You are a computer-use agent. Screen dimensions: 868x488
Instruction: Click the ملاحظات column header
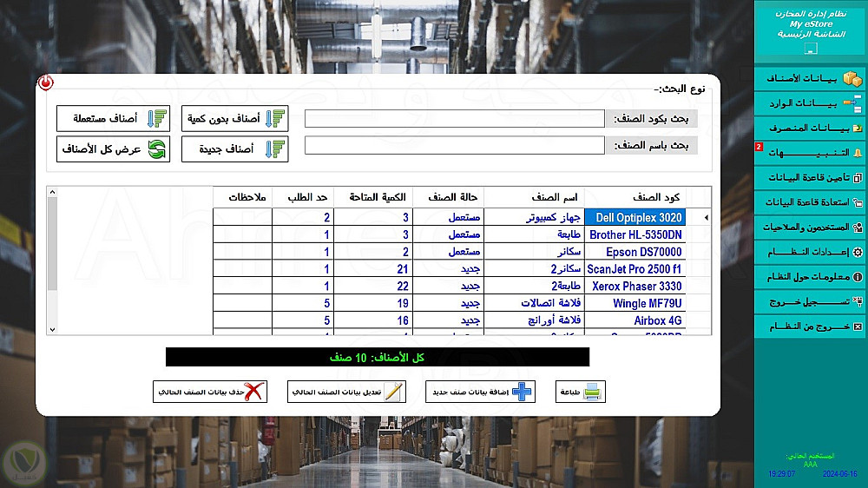[242, 197]
